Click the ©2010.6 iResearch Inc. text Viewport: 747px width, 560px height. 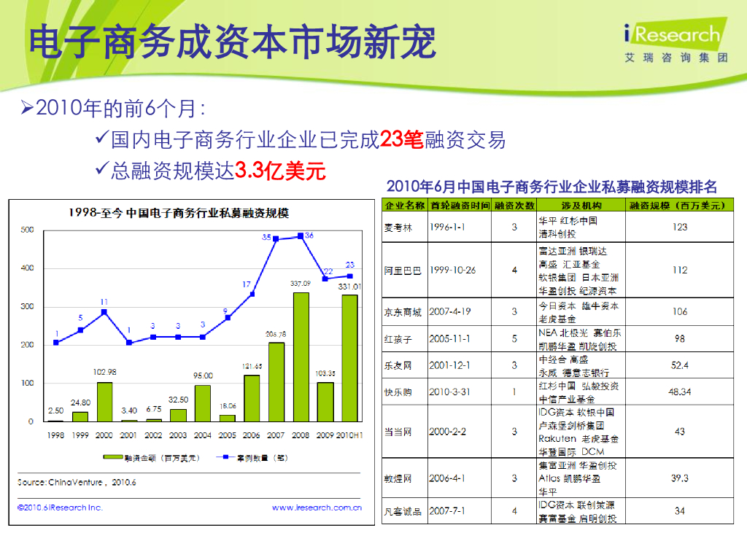(x=60, y=507)
